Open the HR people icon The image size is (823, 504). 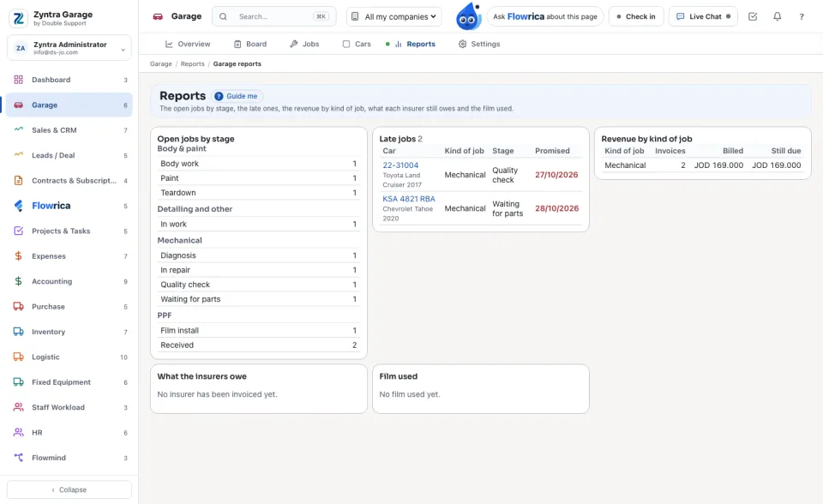[18, 432]
